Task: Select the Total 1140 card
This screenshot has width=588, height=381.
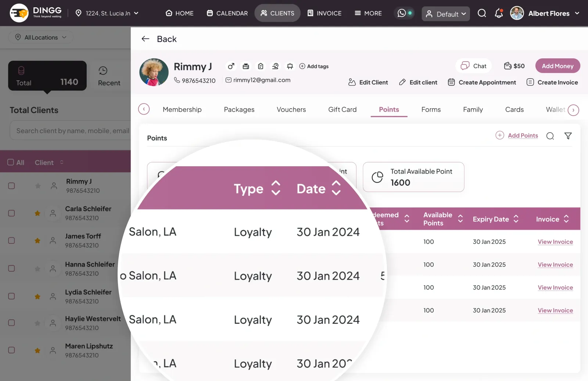Action: 47,76
